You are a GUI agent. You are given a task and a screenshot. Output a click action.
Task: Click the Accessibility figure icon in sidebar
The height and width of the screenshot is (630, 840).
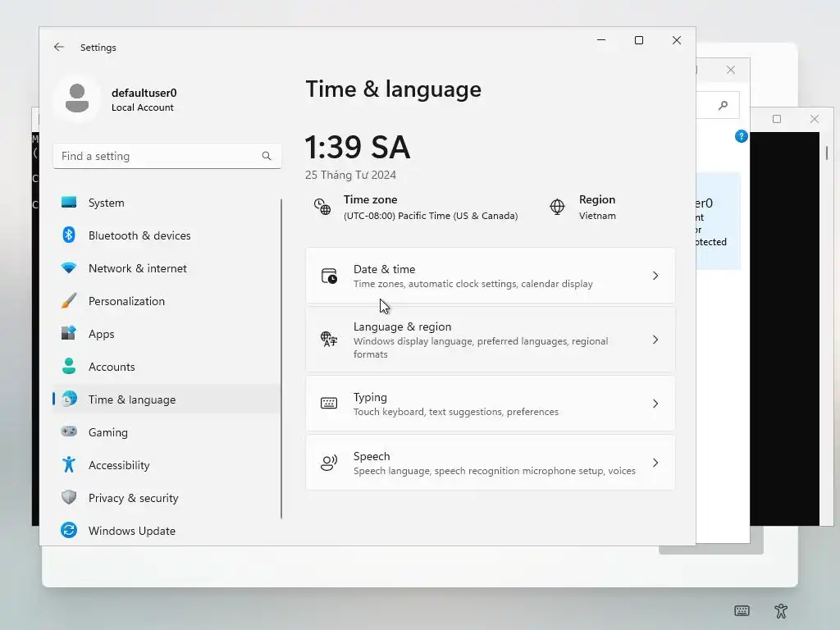69,464
